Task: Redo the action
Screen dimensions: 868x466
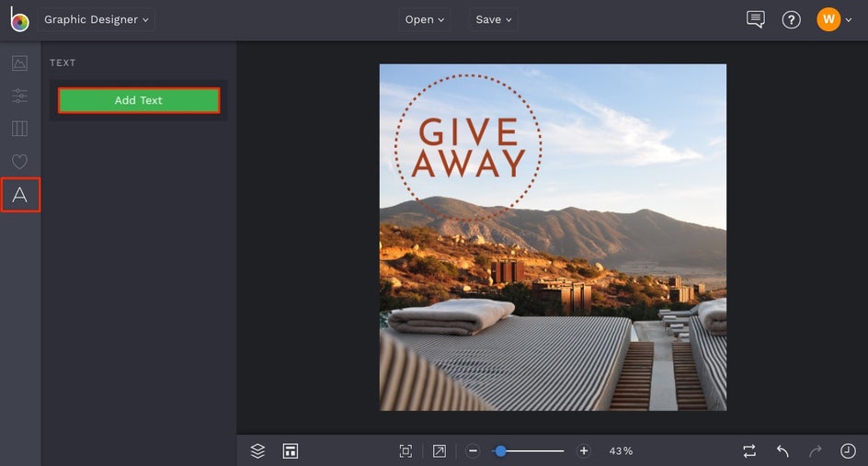Action: (x=816, y=451)
